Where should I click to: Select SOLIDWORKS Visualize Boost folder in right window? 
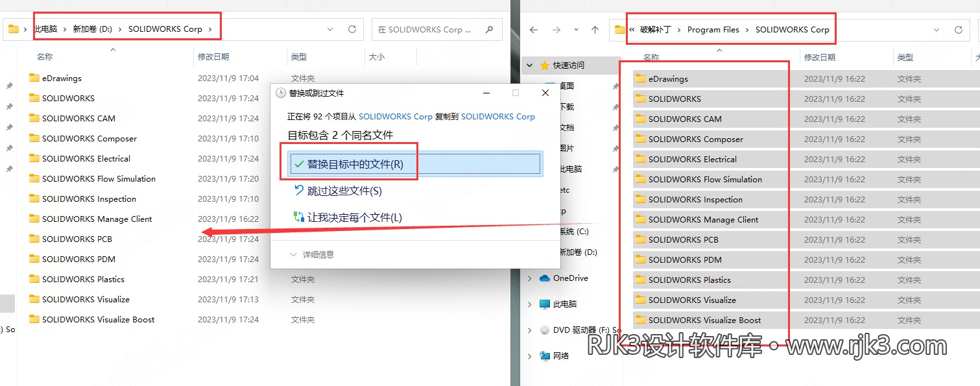point(699,320)
